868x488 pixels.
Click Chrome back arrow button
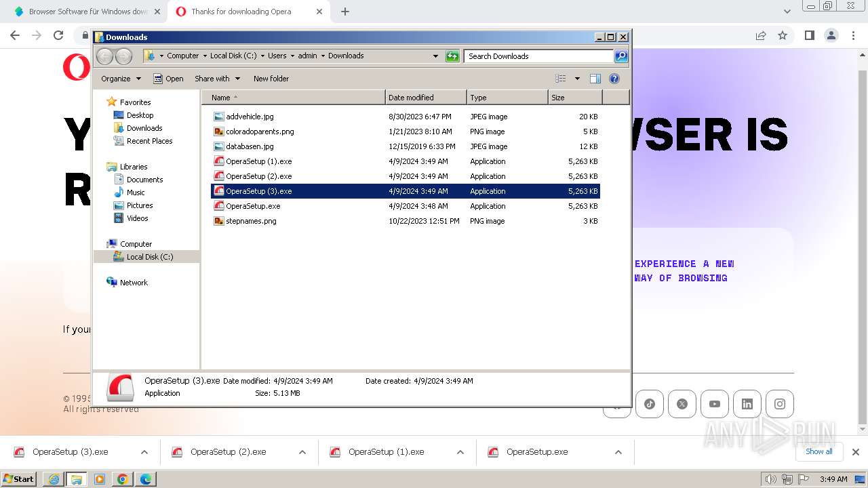[15, 35]
